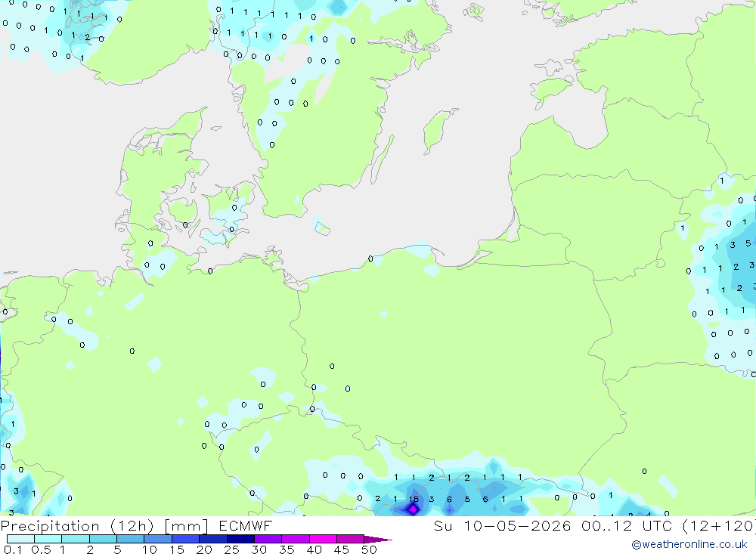Click the 'ECMWF' model label
The height and width of the screenshot is (554, 756).
tap(246, 525)
